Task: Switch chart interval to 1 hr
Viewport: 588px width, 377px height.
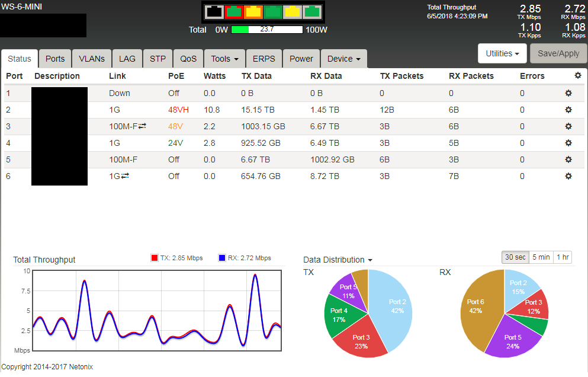Action: (563, 257)
